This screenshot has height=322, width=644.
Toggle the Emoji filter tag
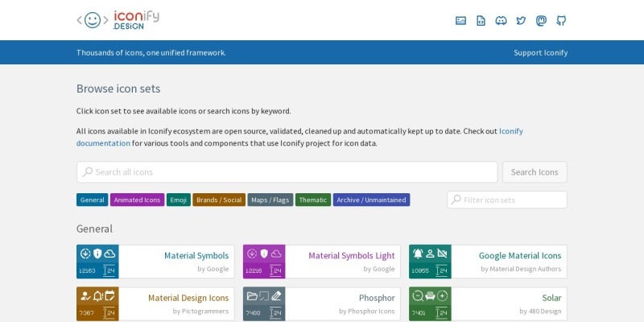178,200
